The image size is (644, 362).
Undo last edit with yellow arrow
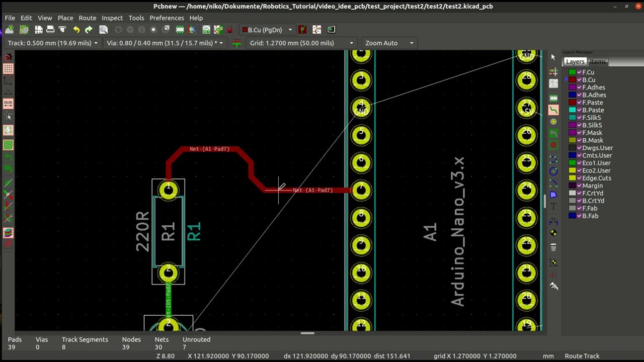coord(76,30)
